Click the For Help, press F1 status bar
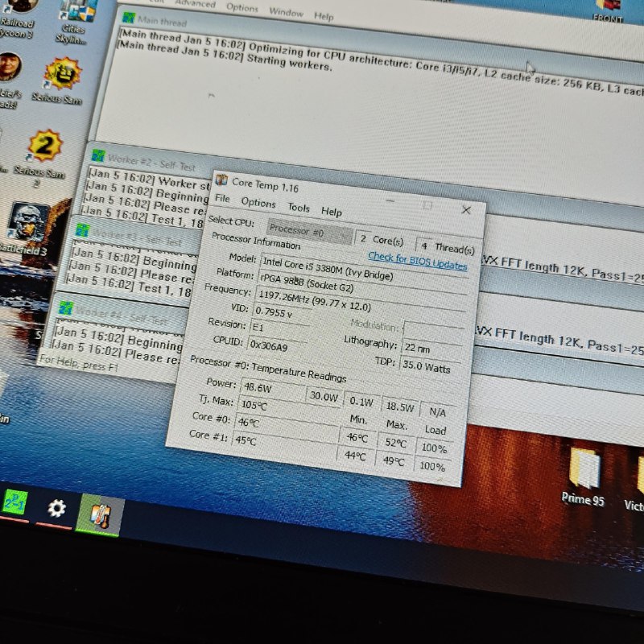644x644 pixels. [x=79, y=363]
